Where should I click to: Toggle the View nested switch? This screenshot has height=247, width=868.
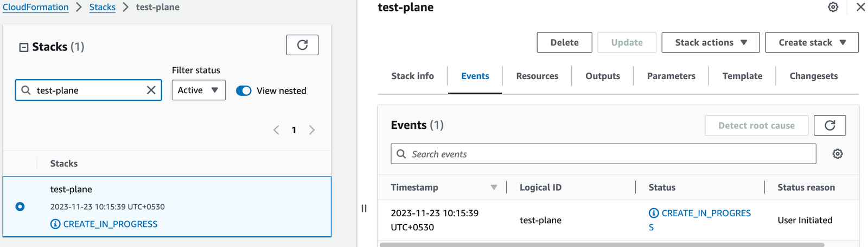pos(244,90)
